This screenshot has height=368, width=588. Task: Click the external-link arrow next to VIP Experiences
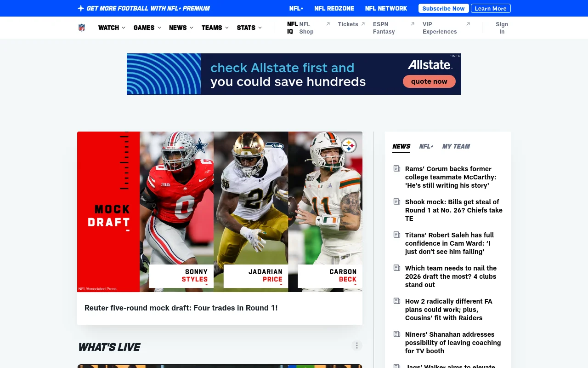(468, 23)
